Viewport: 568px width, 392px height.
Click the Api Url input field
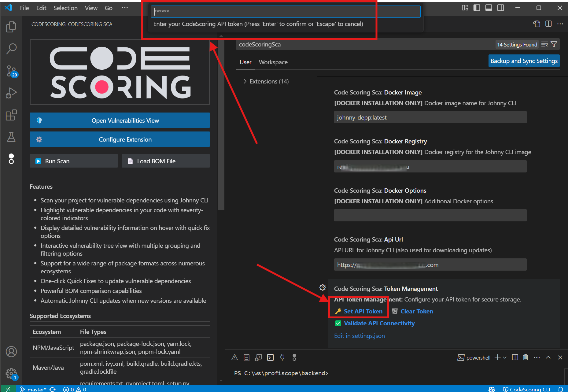pos(430,264)
